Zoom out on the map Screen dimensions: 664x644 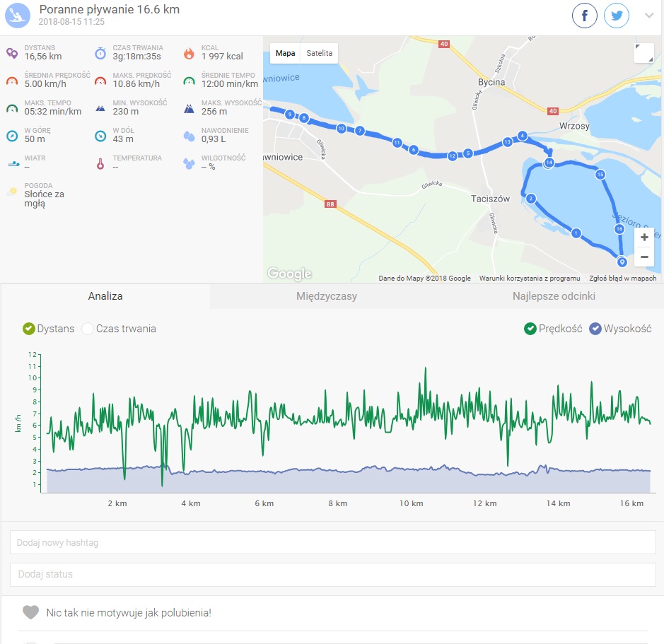click(643, 257)
